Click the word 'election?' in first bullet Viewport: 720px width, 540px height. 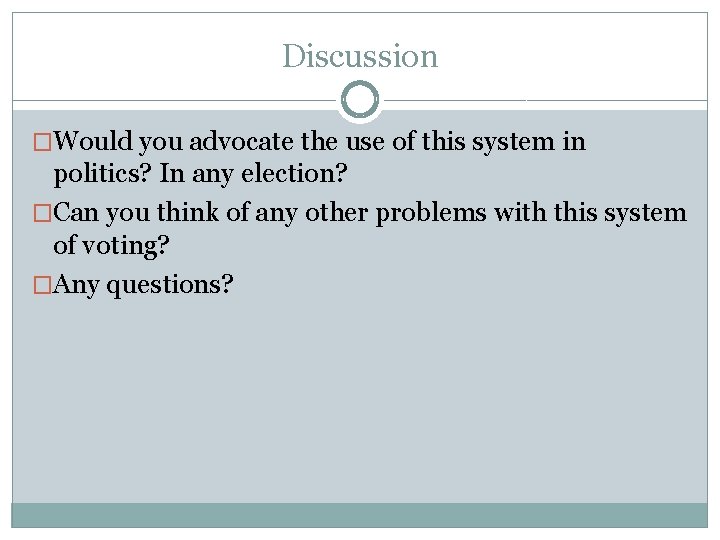coord(294,174)
